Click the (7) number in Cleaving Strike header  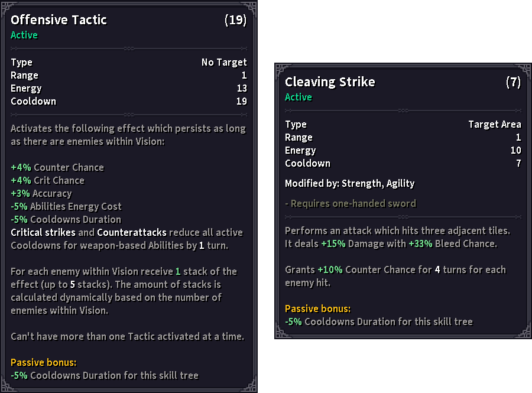[513, 82]
